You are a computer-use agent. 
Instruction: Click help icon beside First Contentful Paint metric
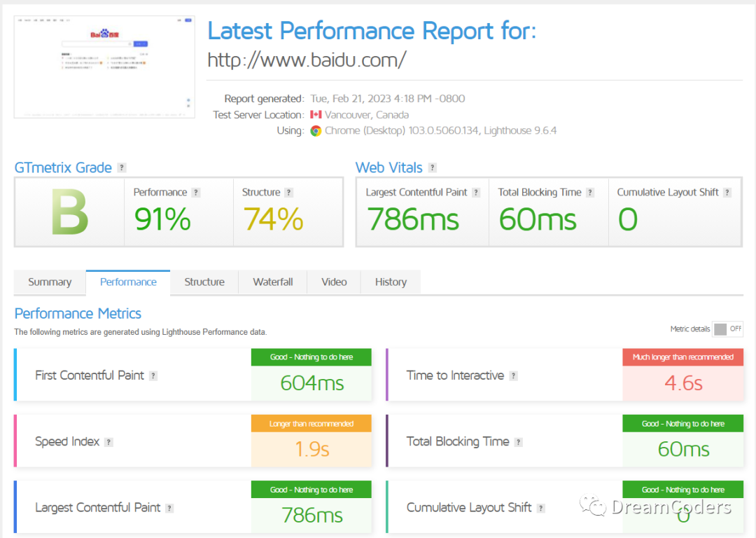coord(153,376)
